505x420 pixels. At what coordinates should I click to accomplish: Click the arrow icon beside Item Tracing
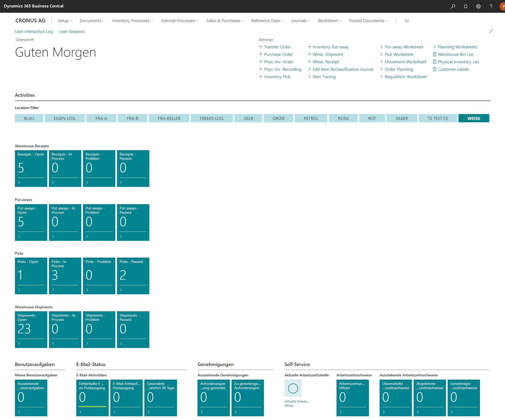[x=309, y=77]
